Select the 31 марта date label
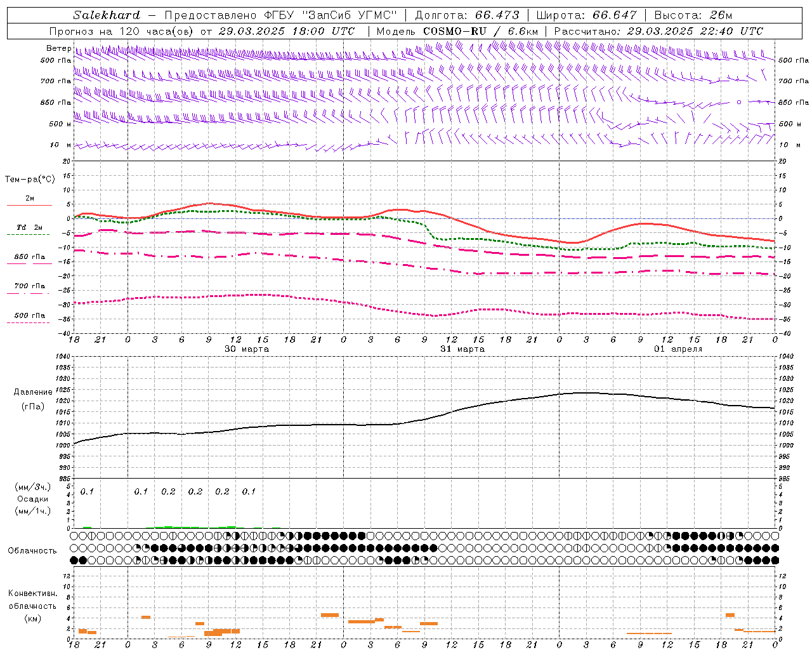The width and height of the screenshot is (812, 650). pyautogui.click(x=462, y=349)
